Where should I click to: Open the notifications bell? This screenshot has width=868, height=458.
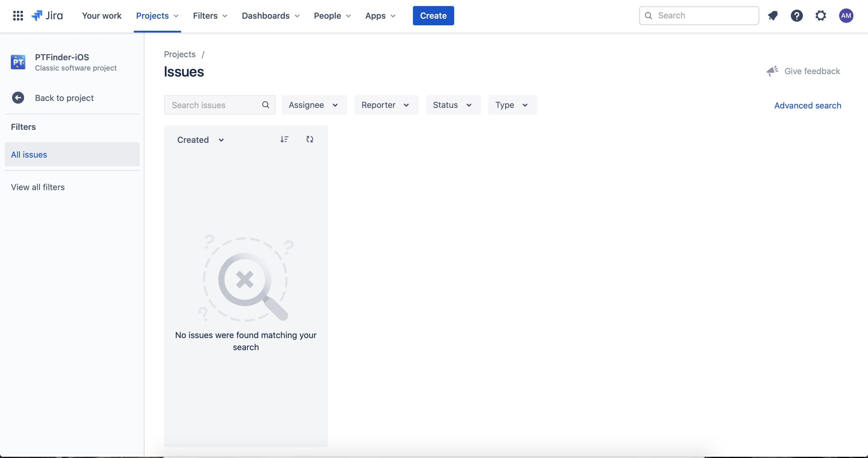coord(773,15)
